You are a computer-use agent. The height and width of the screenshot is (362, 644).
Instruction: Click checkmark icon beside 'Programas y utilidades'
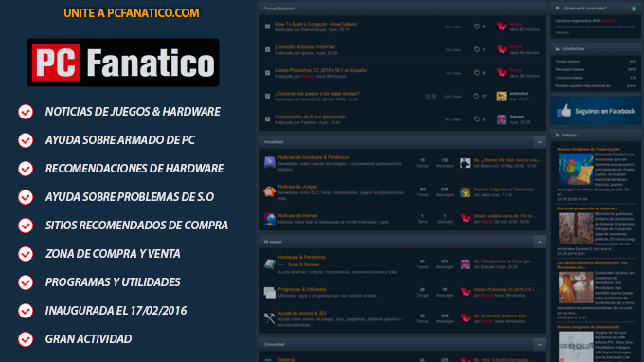(x=26, y=282)
